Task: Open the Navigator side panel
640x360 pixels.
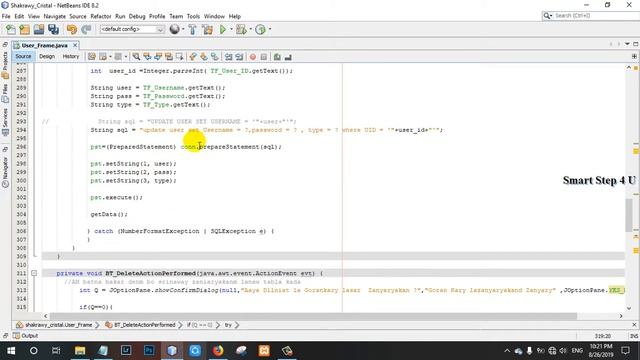Action: coord(5,172)
